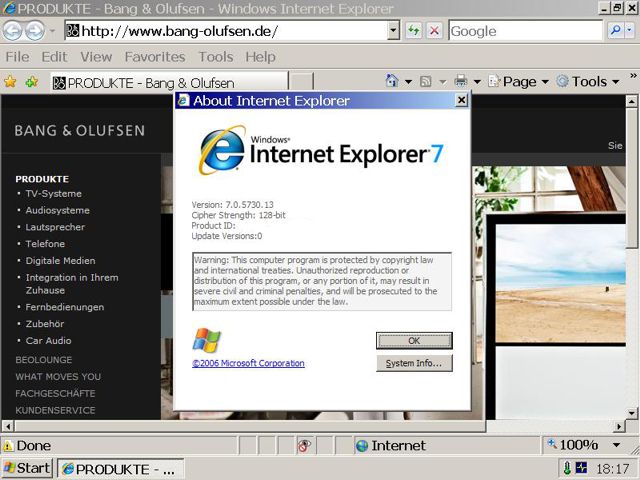
Task: Click the Refresh page icon
Action: point(413,31)
